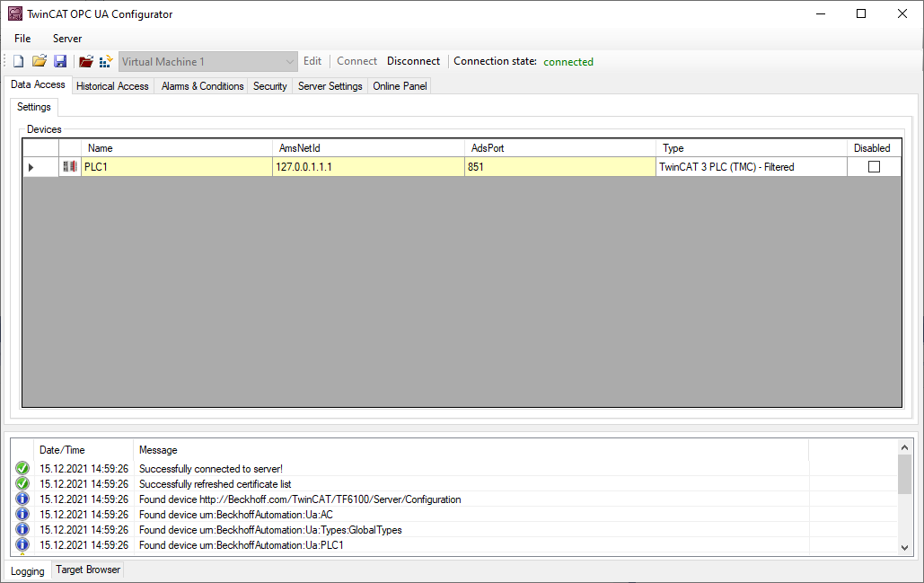Select the 'Found device ...Ua:PLC1' log message
The width and height of the screenshot is (924, 583).
pos(241,545)
